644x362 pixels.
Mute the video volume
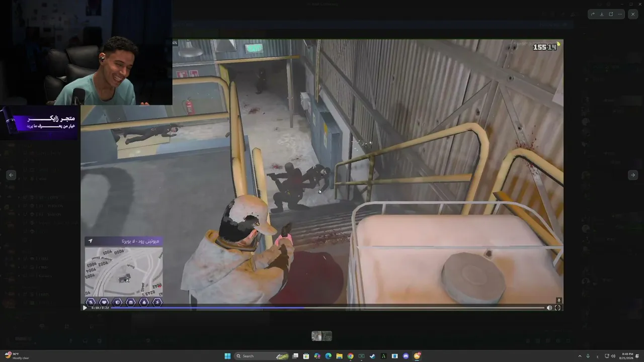[549, 308]
